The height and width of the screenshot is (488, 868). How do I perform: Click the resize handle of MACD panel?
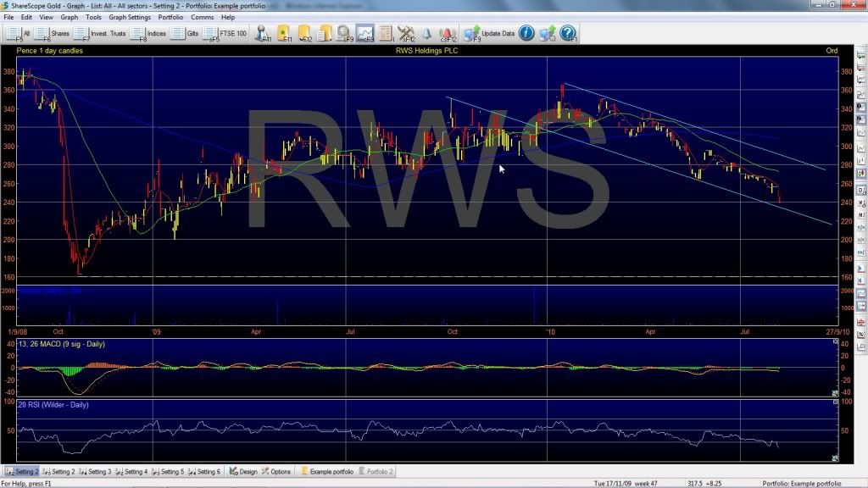coord(835,393)
